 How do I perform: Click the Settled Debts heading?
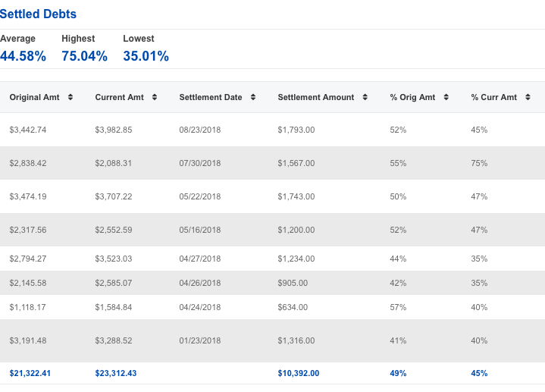[x=39, y=14]
